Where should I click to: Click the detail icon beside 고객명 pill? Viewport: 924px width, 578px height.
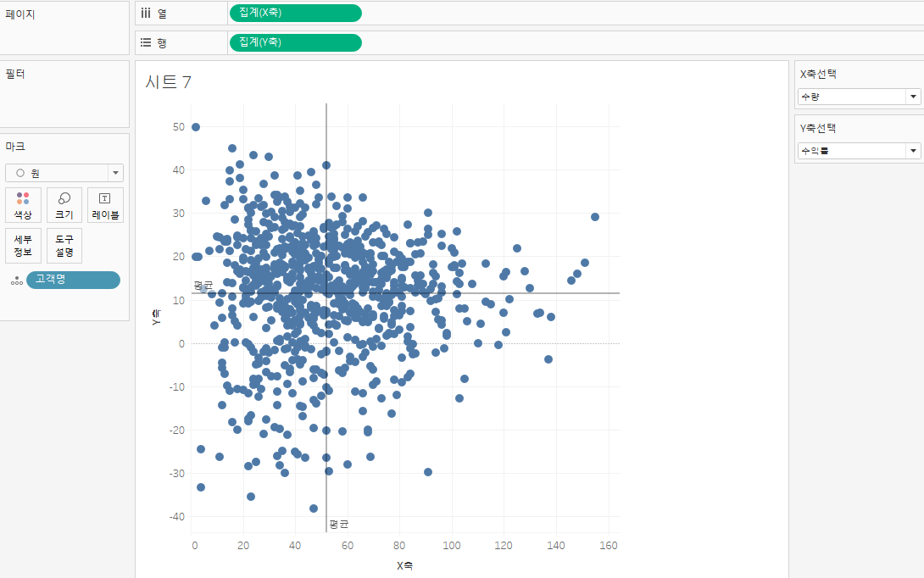pos(16,281)
